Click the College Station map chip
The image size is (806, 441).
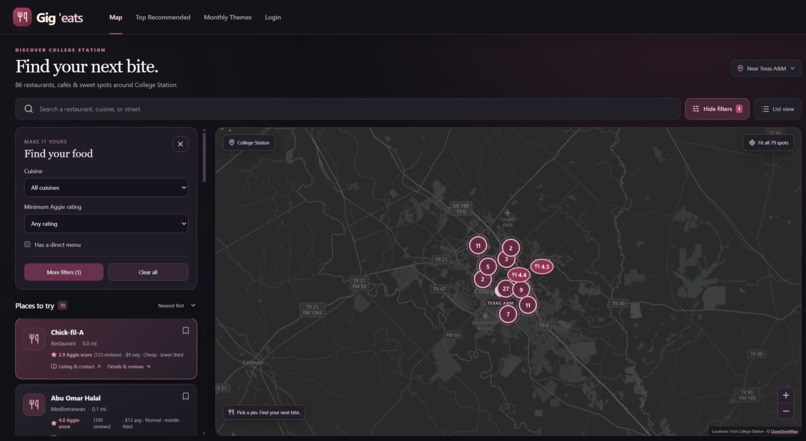pos(249,142)
